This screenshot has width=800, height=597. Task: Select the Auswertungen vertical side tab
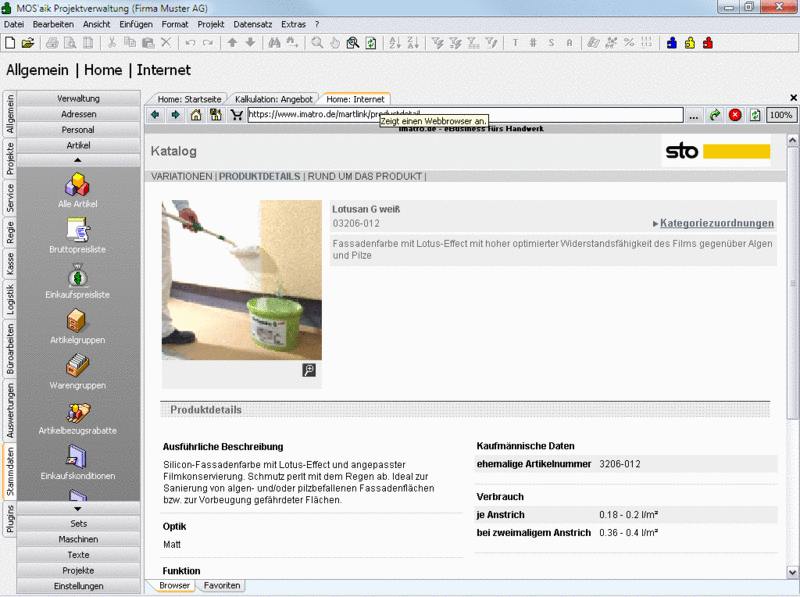point(10,411)
